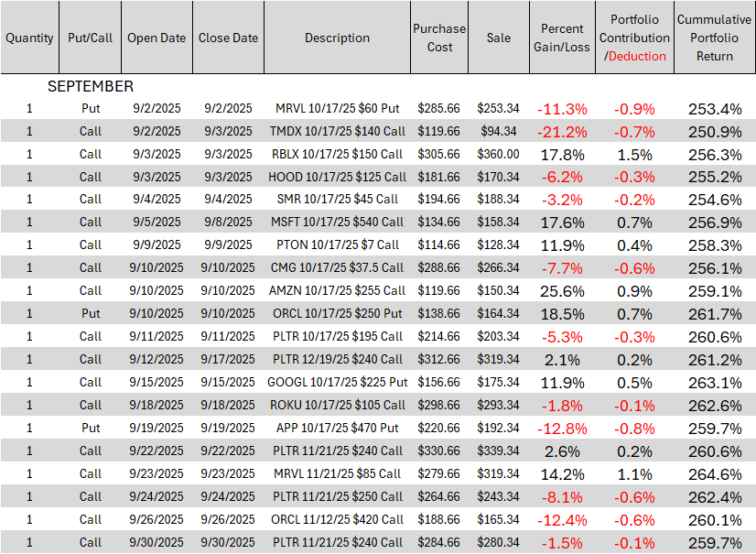Select the $94.34 sale value
Image resolution: width=756 pixels, height=554 pixels.
tap(499, 131)
